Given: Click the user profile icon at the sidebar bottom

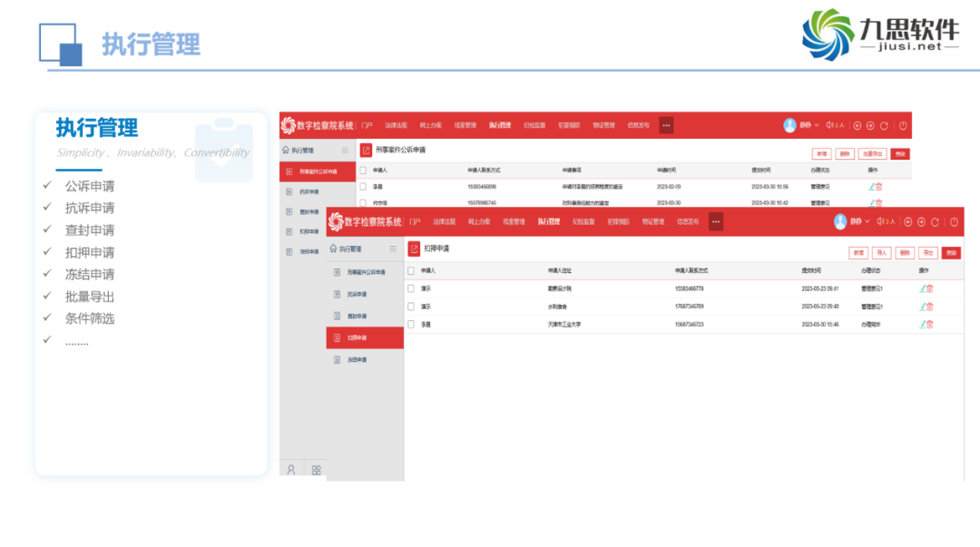Looking at the screenshot, I should coord(291,470).
